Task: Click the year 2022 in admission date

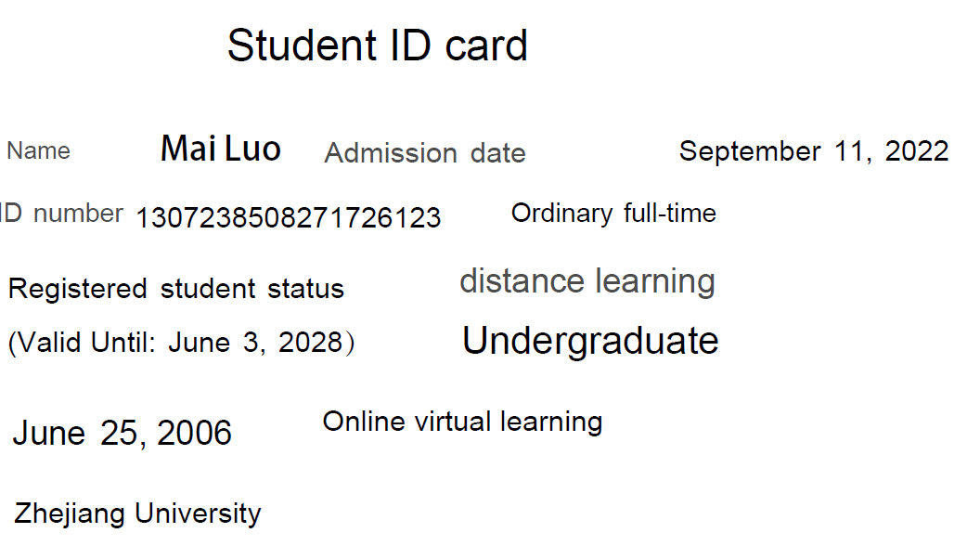Action: click(917, 151)
